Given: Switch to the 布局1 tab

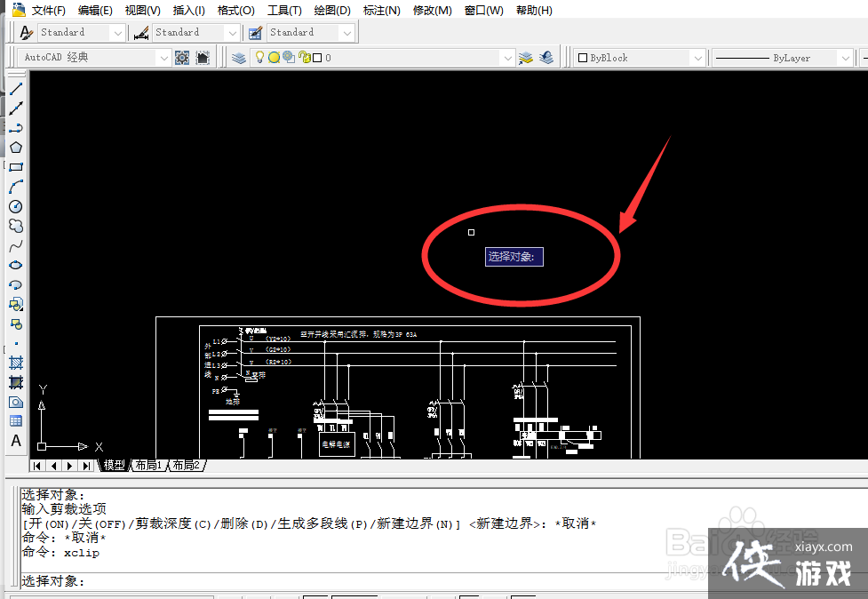Looking at the screenshot, I should 147,465.
